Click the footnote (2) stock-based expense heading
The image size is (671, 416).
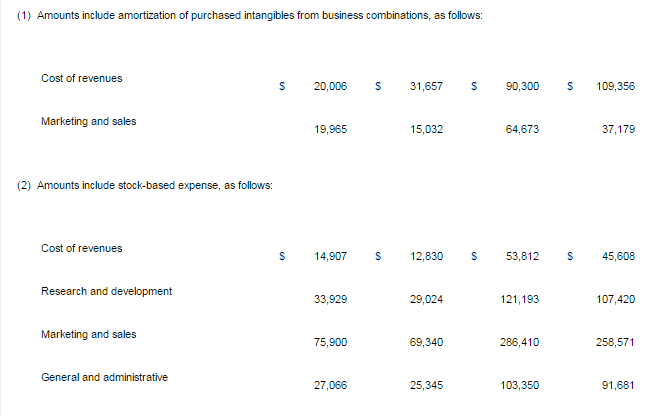click(x=145, y=185)
